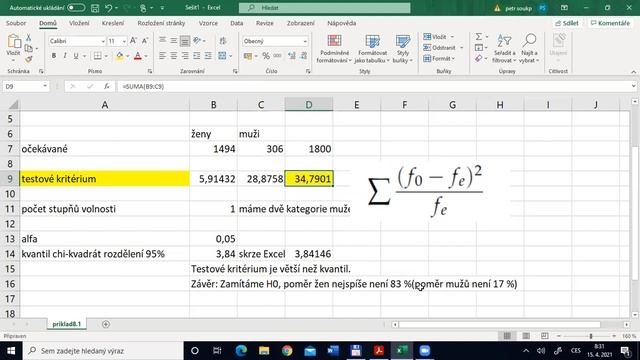Switch to page layout view in status bar
This screenshot has height=360, width=640.
(x=526, y=336)
